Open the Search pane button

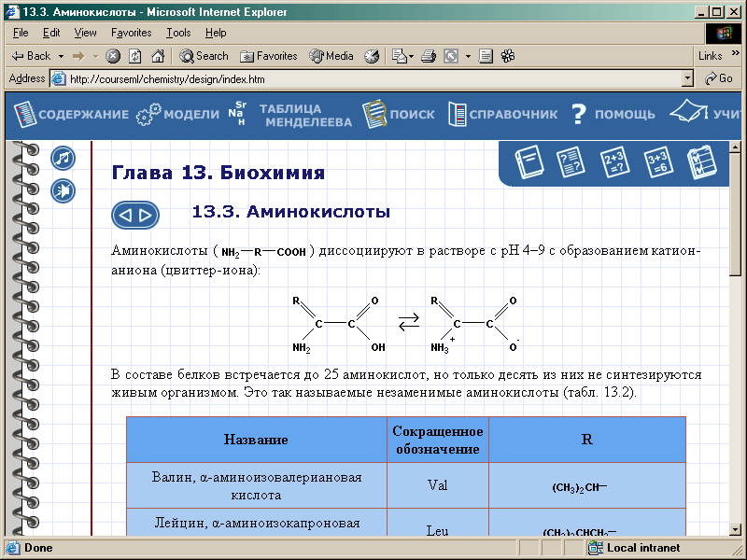pos(204,56)
